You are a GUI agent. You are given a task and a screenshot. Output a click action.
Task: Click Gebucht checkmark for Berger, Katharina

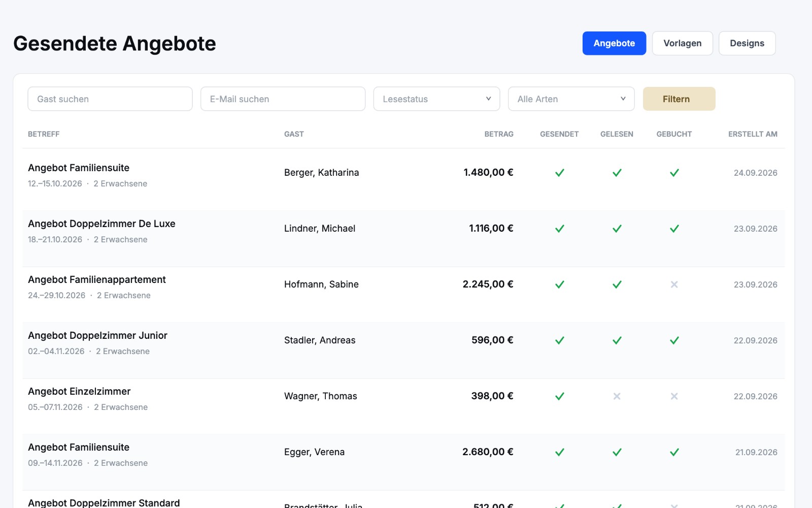tap(674, 173)
